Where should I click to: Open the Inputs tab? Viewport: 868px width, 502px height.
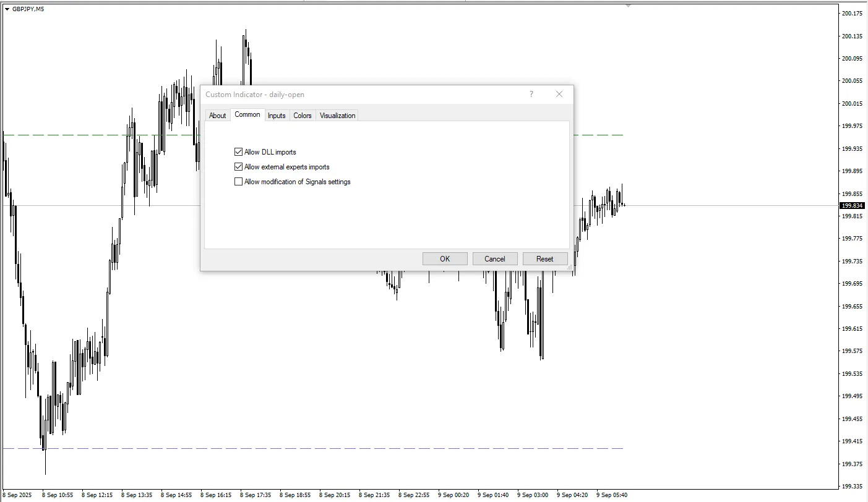pyautogui.click(x=277, y=116)
